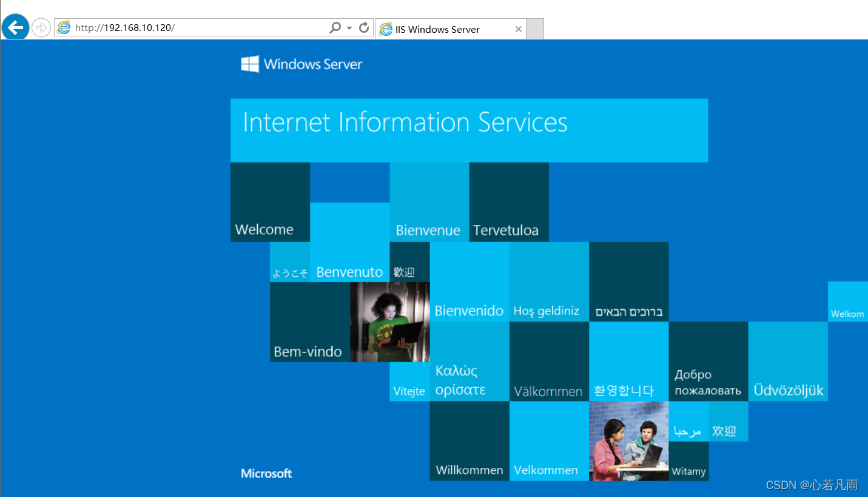This screenshot has width=868, height=497.
Task: Click the Welcome tile
Action: coord(270,202)
